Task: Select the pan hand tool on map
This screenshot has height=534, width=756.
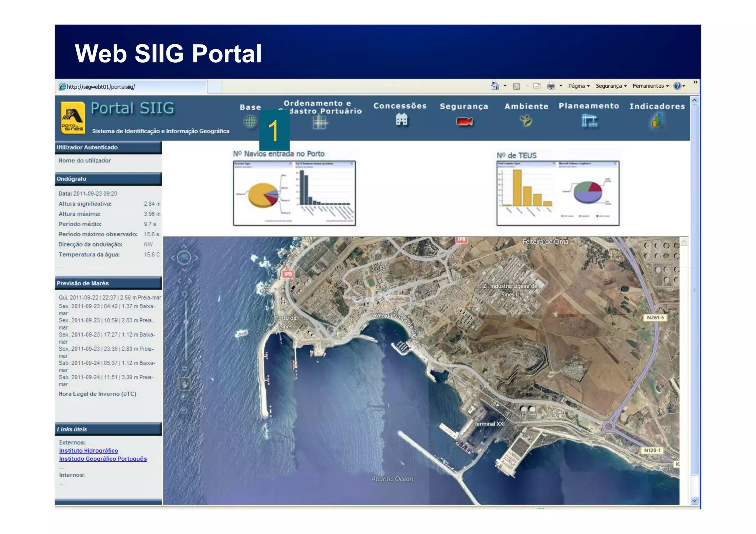Action: click(184, 384)
